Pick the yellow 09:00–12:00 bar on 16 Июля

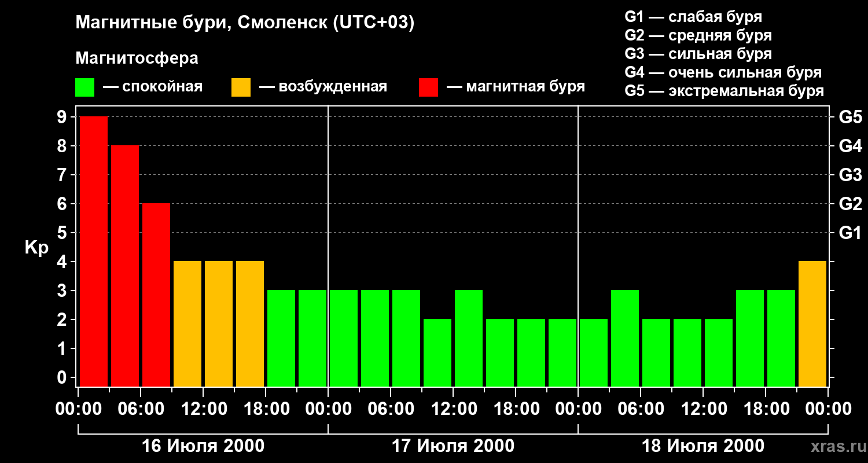[187, 324]
